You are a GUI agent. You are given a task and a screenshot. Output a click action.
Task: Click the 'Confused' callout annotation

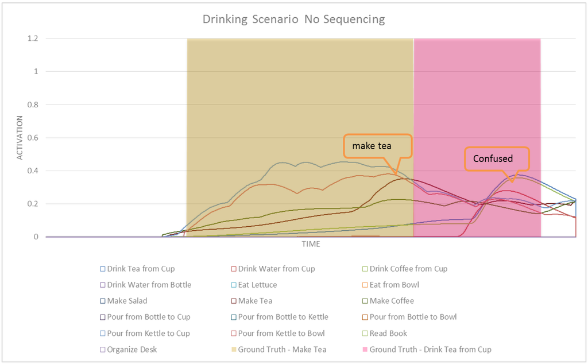497,158
